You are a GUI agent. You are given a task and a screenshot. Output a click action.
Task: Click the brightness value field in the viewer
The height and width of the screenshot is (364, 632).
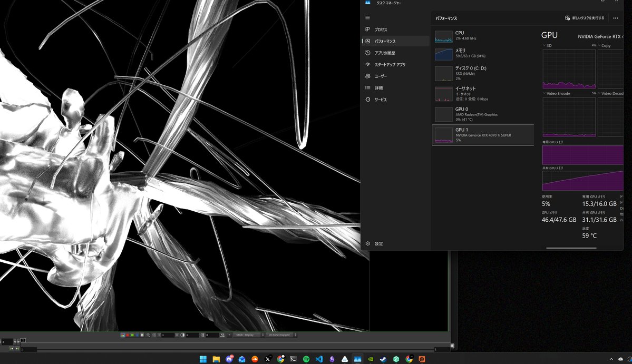click(x=168, y=335)
